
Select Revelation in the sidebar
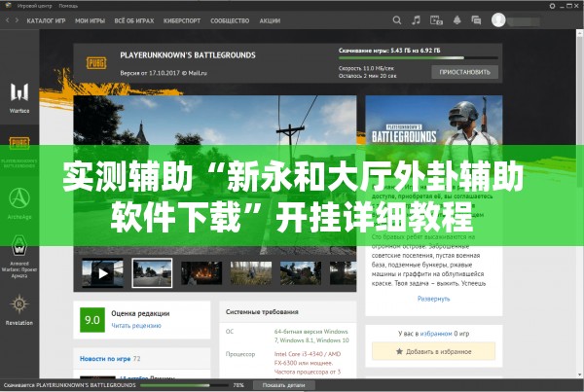tap(19, 309)
